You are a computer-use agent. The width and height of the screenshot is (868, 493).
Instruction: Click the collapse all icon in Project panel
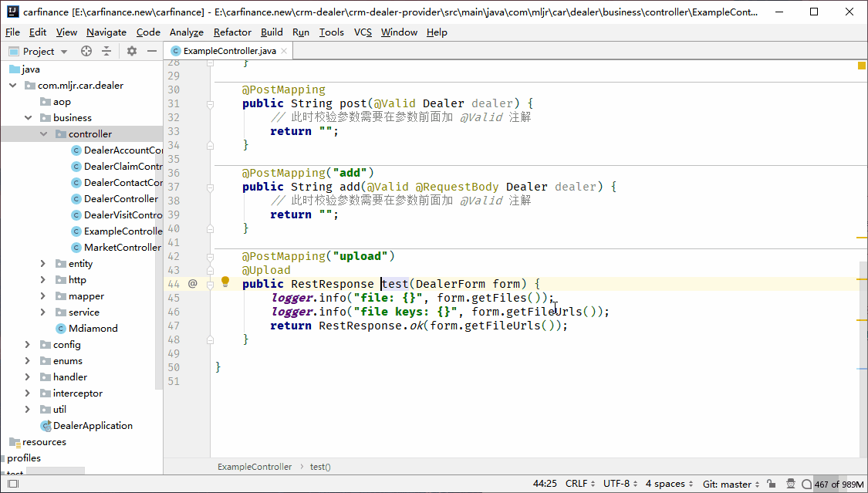106,51
